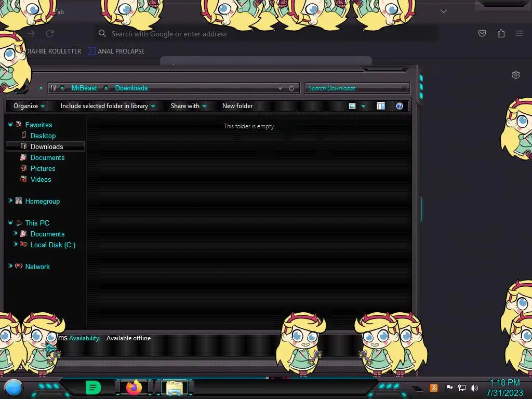Image resolution: width=532 pixels, height=399 pixels.
Task: Open the Firefox hamburger menu
Action: click(520, 33)
